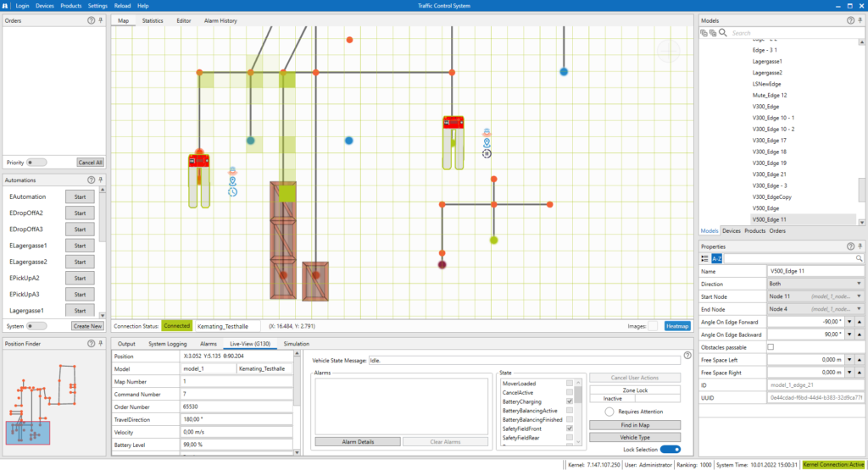Sort properties alphabetically with A-Z icon

click(x=716, y=258)
